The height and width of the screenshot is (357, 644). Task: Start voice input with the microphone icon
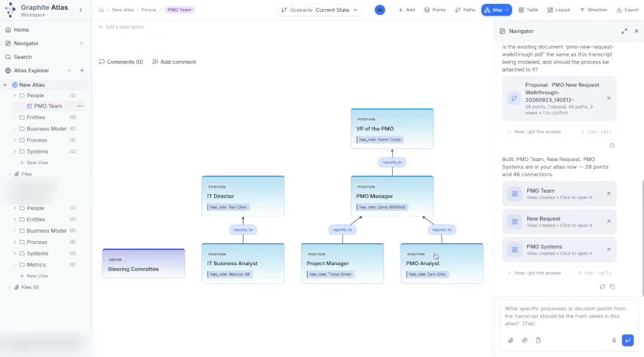pos(614,340)
